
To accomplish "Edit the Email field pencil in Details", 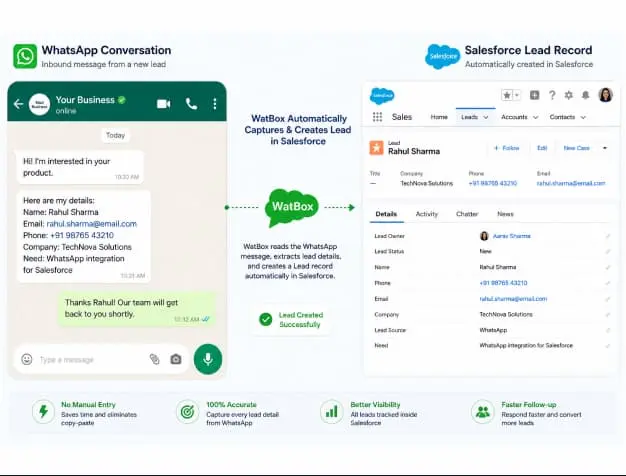I will pyautogui.click(x=608, y=299).
